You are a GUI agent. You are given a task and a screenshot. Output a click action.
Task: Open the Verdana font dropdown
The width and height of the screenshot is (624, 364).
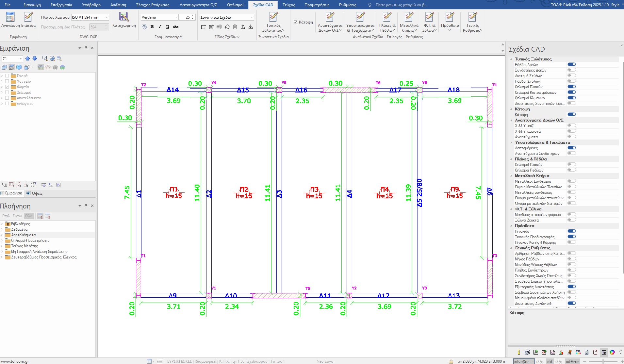pos(176,17)
